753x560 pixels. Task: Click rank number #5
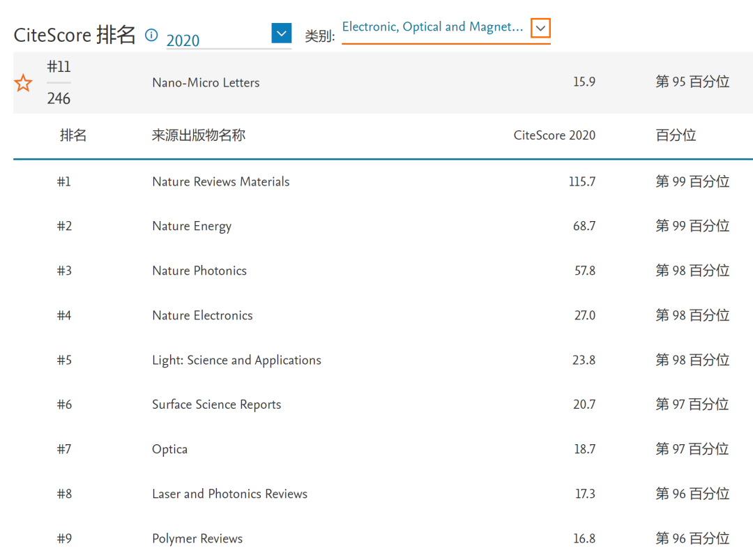[64, 361]
